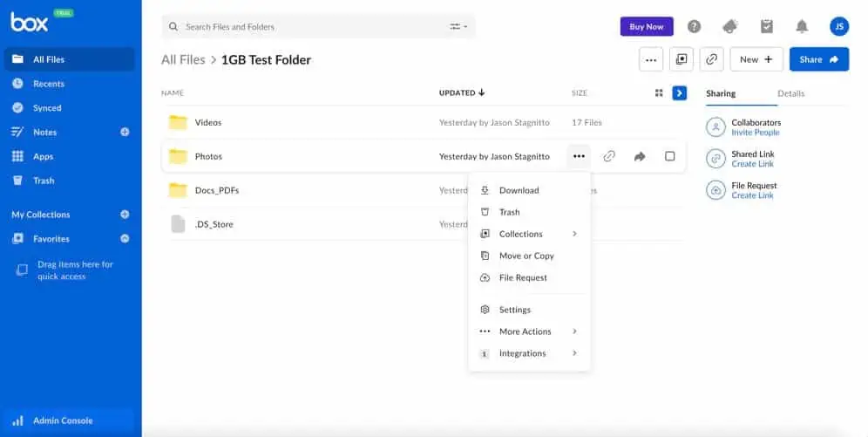The width and height of the screenshot is (868, 437).
Task: Check the Photos row selection checkbox
Action: point(669,157)
